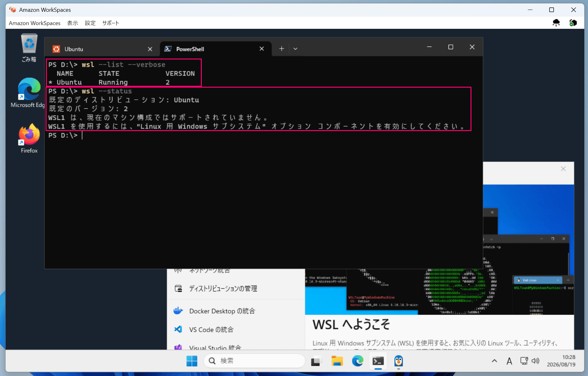Click the taskbar search box
Image resolution: width=588 pixels, height=376 pixels.
click(254, 361)
